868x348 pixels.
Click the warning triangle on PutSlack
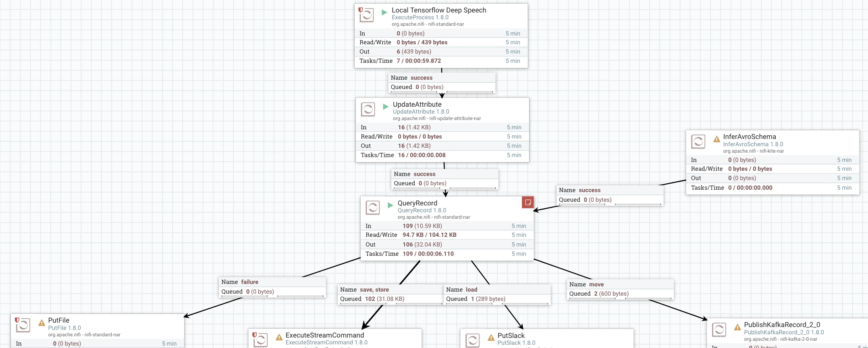(x=491, y=338)
